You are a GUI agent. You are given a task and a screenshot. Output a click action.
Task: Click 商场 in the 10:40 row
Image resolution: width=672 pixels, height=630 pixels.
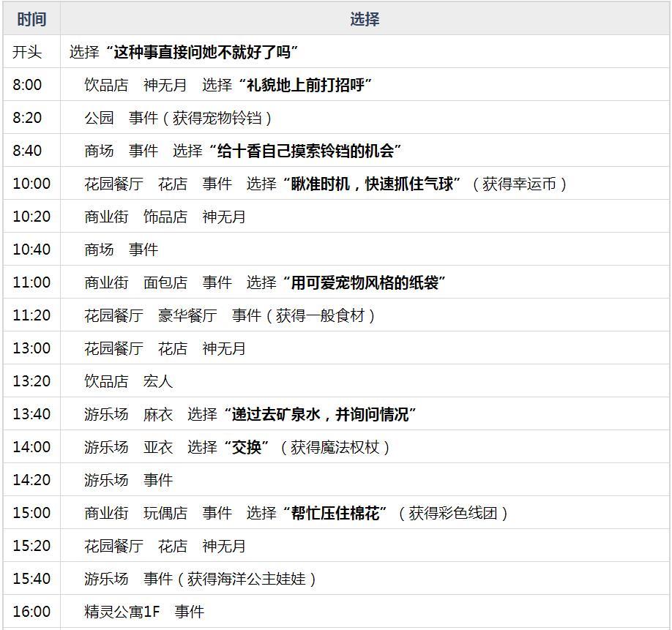99,250
